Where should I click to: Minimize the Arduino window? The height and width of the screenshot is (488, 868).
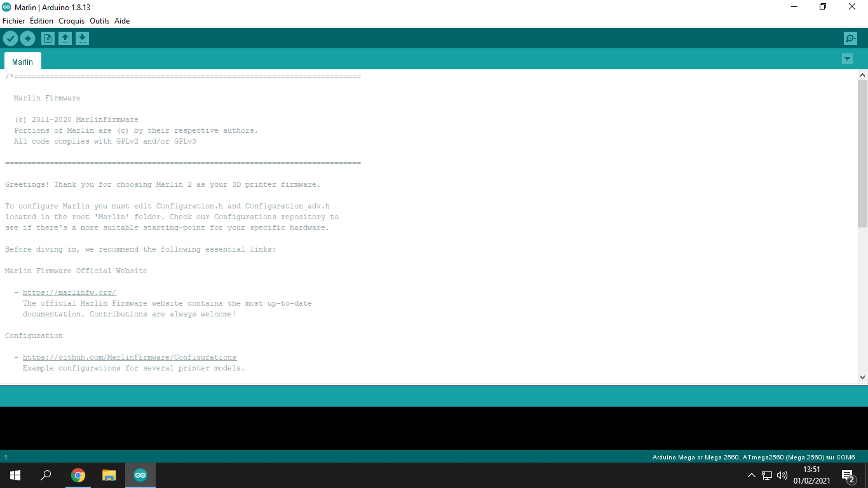(x=794, y=6)
